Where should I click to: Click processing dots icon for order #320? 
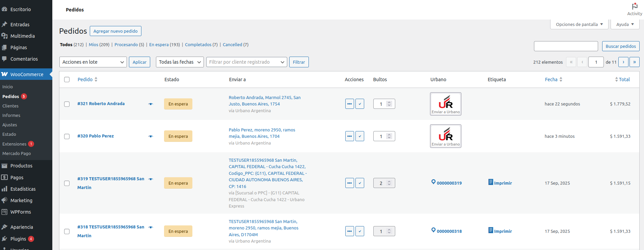click(349, 136)
